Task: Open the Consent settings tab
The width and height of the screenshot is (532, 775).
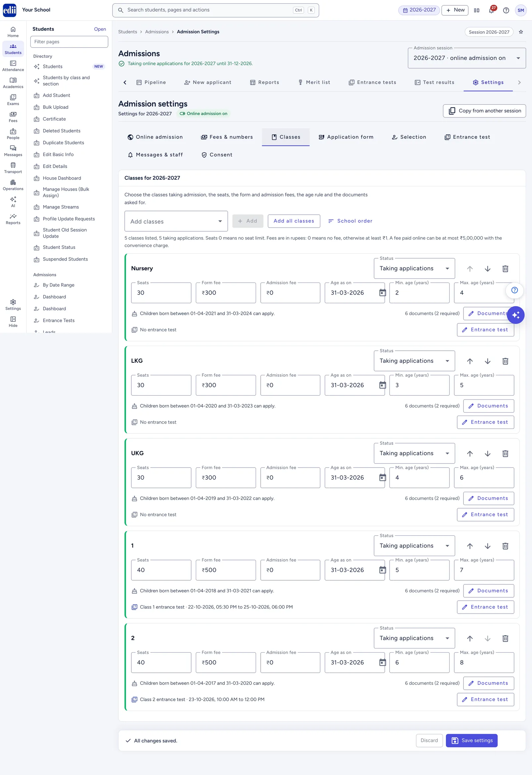Action: click(x=217, y=155)
